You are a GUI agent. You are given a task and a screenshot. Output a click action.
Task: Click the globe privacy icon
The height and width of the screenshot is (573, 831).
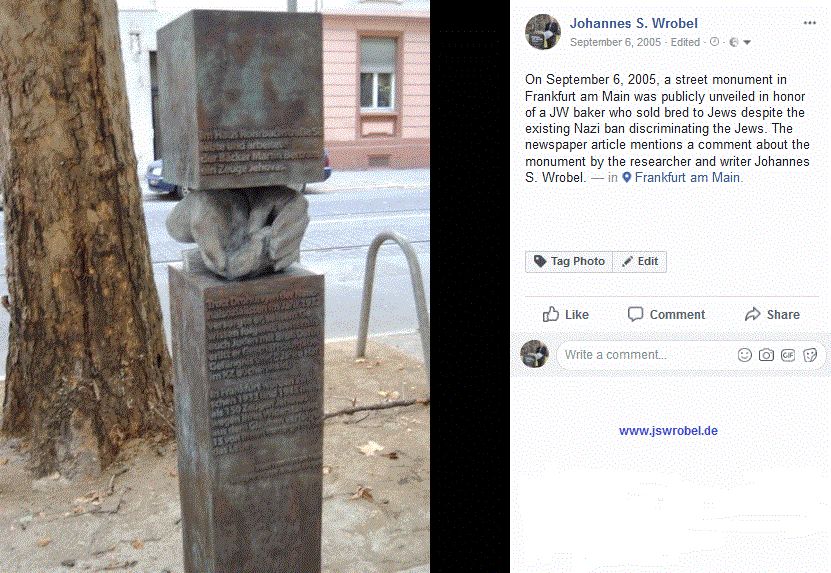click(x=733, y=42)
